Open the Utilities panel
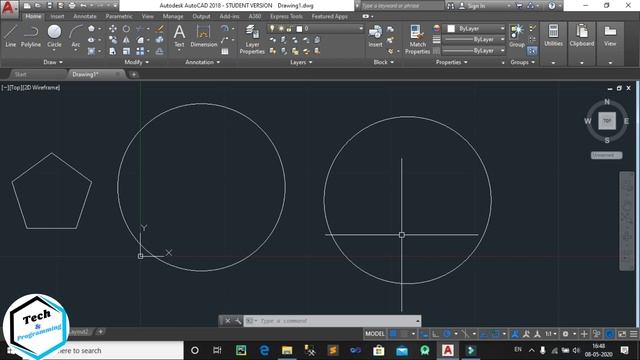The image size is (640, 360). (x=553, y=43)
